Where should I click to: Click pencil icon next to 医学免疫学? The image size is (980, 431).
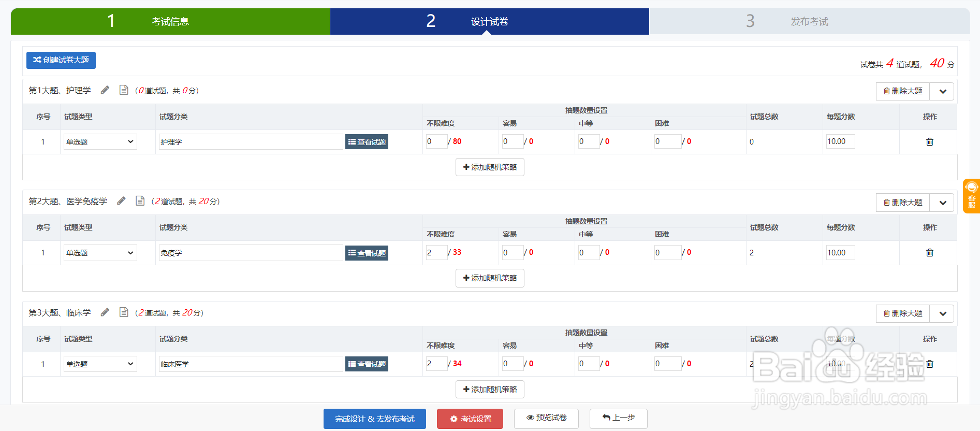pyautogui.click(x=121, y=201)
